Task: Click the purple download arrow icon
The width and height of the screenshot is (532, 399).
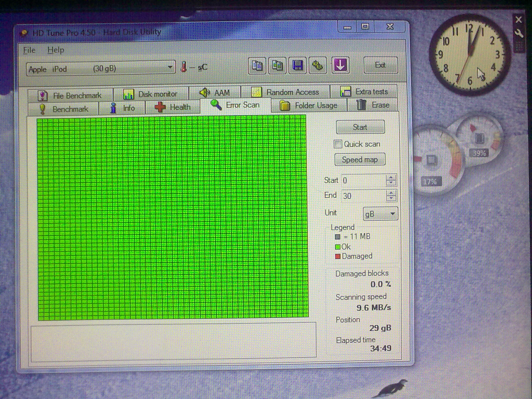Action: (340, 66)
